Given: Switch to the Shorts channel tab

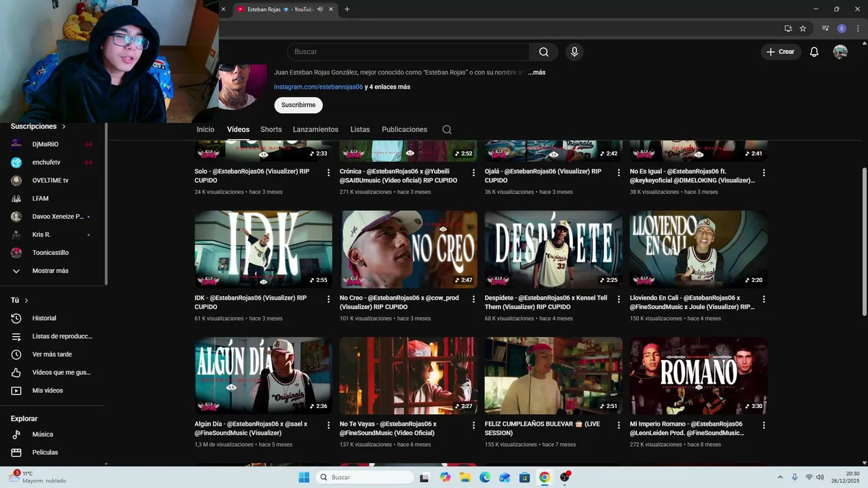Looking at the screenshot, I should (271, 129).
